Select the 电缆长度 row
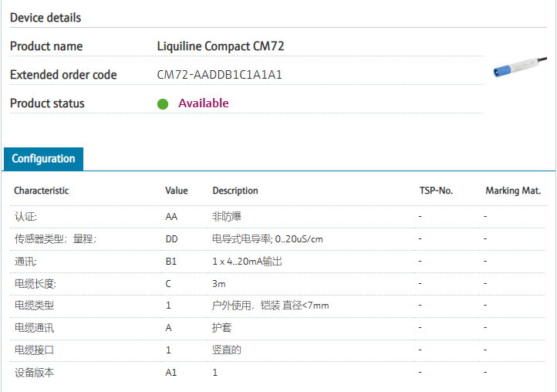 [35, 284]
